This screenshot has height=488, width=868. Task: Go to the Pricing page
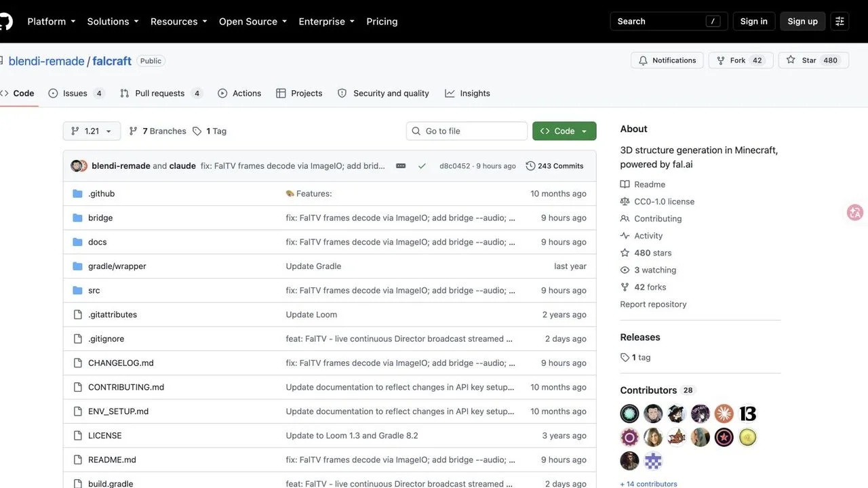pyautogui.click(x=382, y=22)
